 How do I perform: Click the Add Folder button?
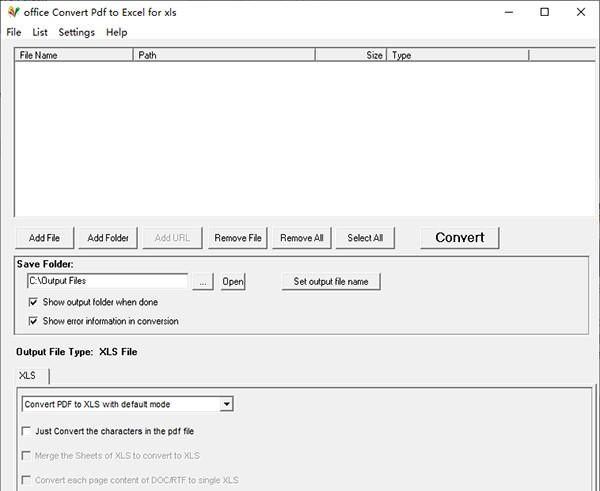pos(108,238)
